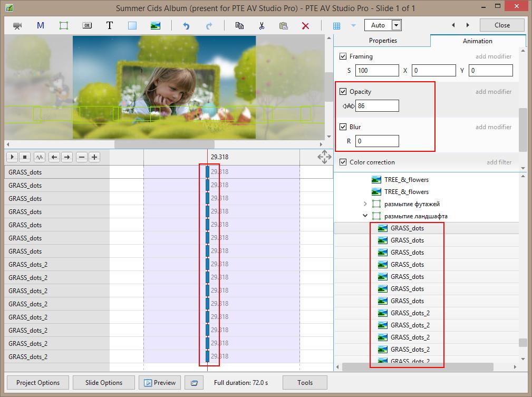532x397 pixels.
Task: Switch to the Properties tab
Action: 383,41
